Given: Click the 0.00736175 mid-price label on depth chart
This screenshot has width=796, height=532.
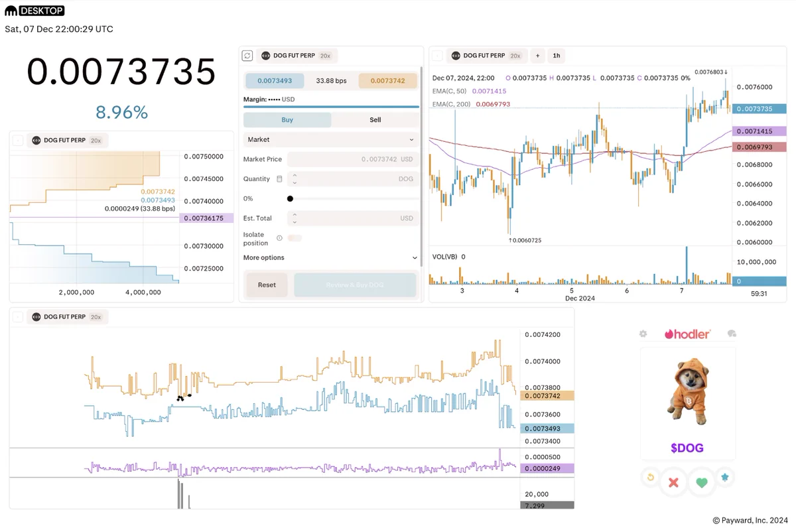Looking at the screenshot, I should point(206,218).
